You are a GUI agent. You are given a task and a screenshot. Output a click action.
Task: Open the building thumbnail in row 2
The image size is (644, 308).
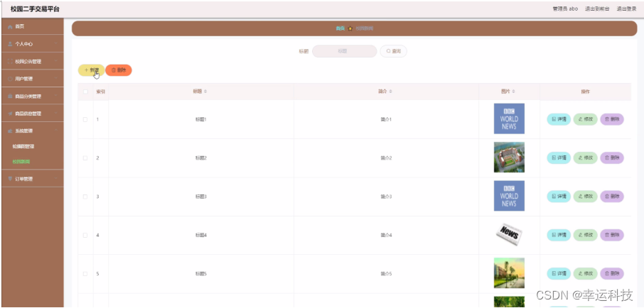509,157
